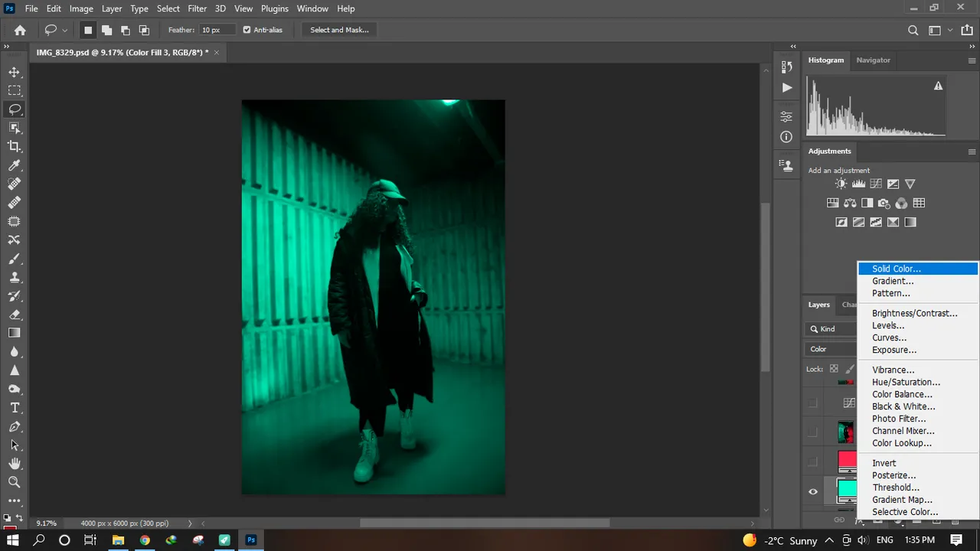Click the Select and Mask... button
980x551 pixels.
(339, 30)
